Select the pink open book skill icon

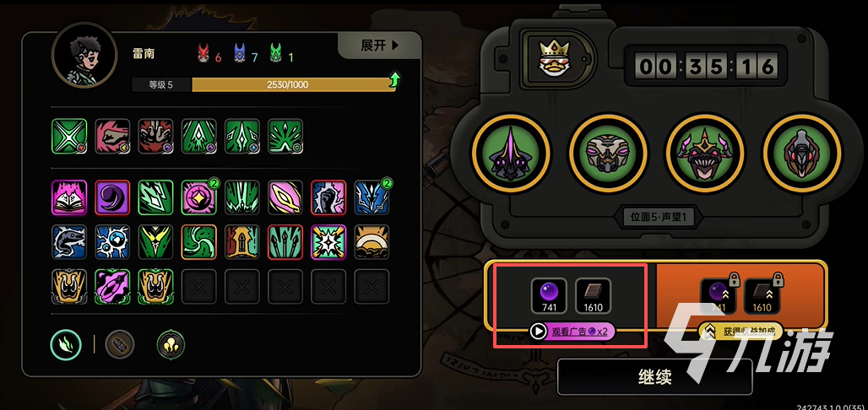(69, 197)
